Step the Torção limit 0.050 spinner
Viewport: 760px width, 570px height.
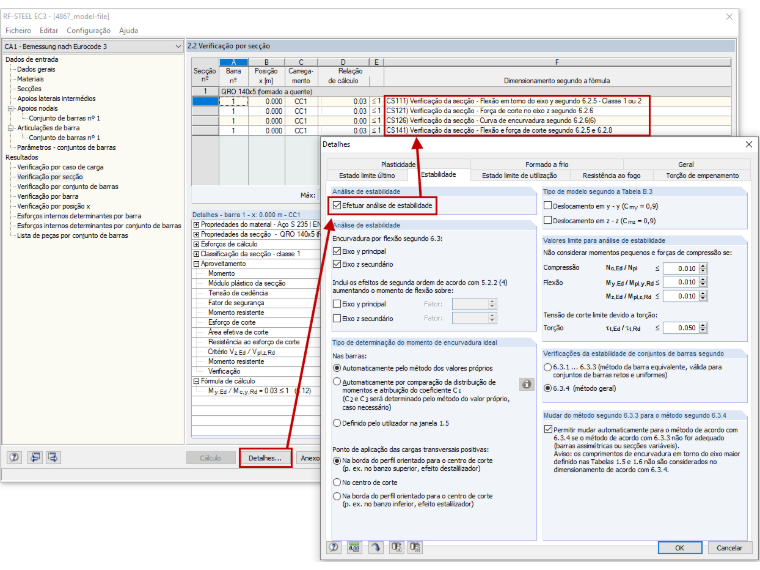[703, 328]
